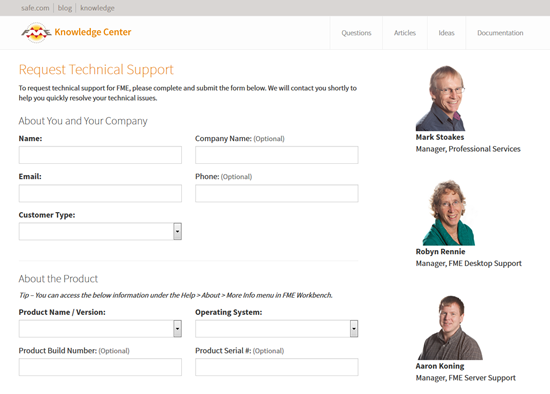This screenshot has width=550, height=394.
Task: Click the 'About the Product' heading
Action: [58, 279]
